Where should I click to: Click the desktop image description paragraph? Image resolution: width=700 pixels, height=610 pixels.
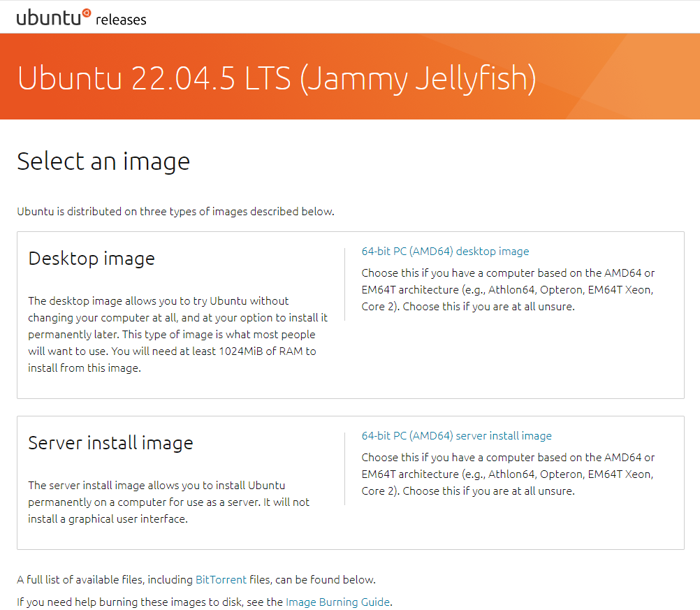tap(177, 335)
